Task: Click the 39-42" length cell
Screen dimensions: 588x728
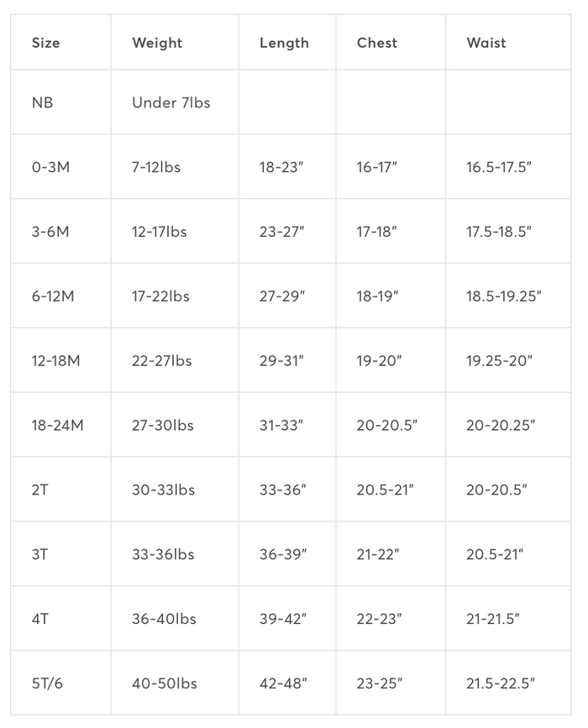Action: pos(287,619)
